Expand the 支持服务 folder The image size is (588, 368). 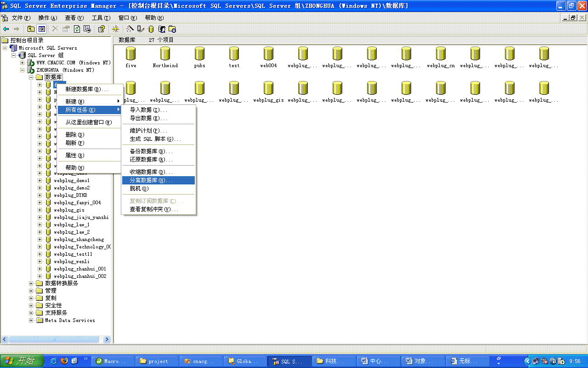click(x=31, y=313)
